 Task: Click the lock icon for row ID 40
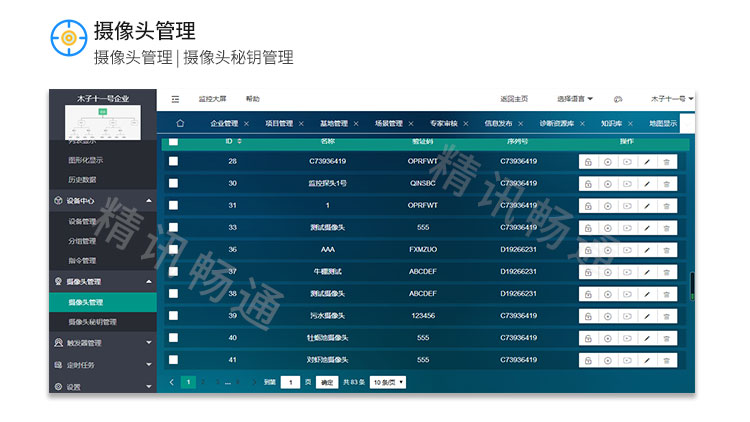(588, 338)
